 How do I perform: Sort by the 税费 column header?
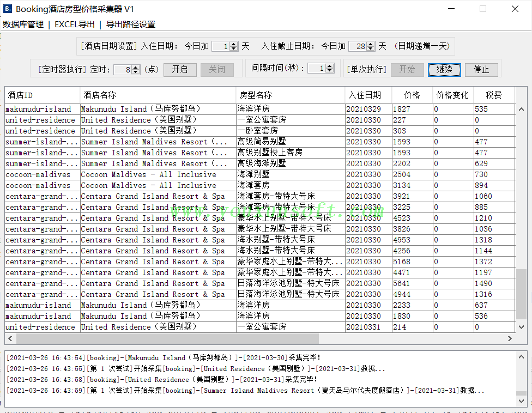pyautogui.click(x=494, y=95)
